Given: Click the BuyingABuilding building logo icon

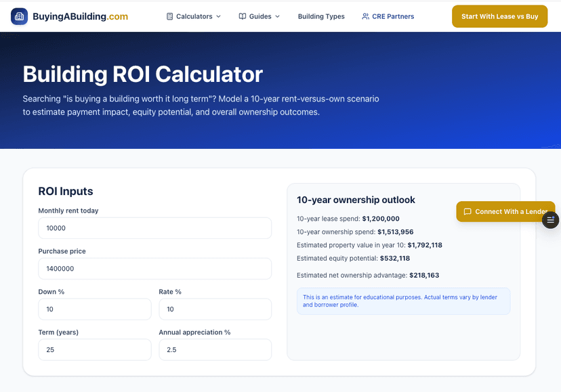Looking at the screenshot, I should coord(20,16).
